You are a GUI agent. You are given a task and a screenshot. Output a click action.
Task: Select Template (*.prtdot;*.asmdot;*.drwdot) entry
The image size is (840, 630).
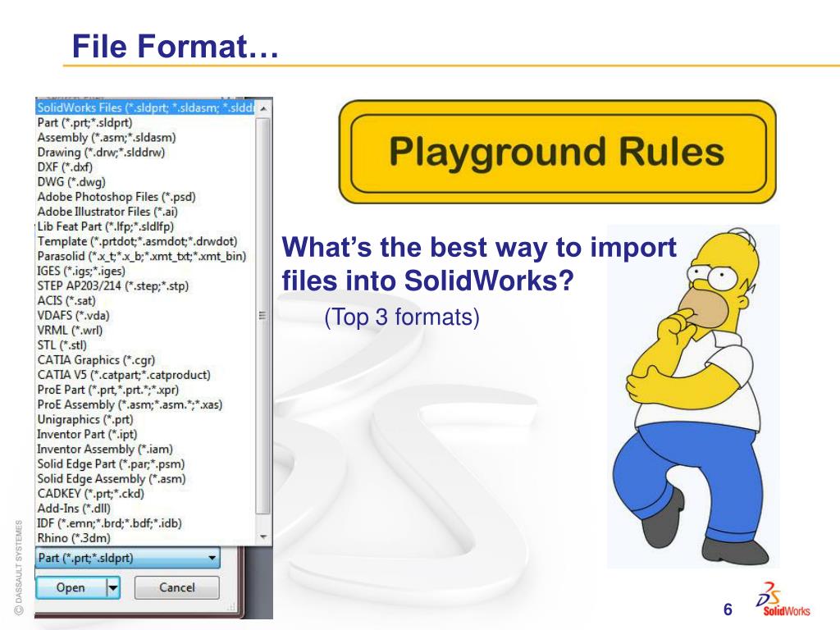point(146,242)
